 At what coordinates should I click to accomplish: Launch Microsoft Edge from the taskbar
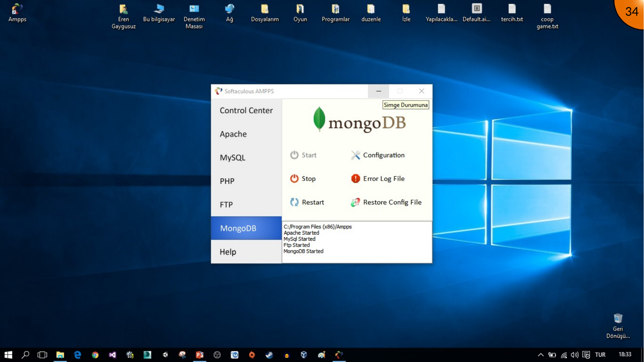(x=77, y=355)
